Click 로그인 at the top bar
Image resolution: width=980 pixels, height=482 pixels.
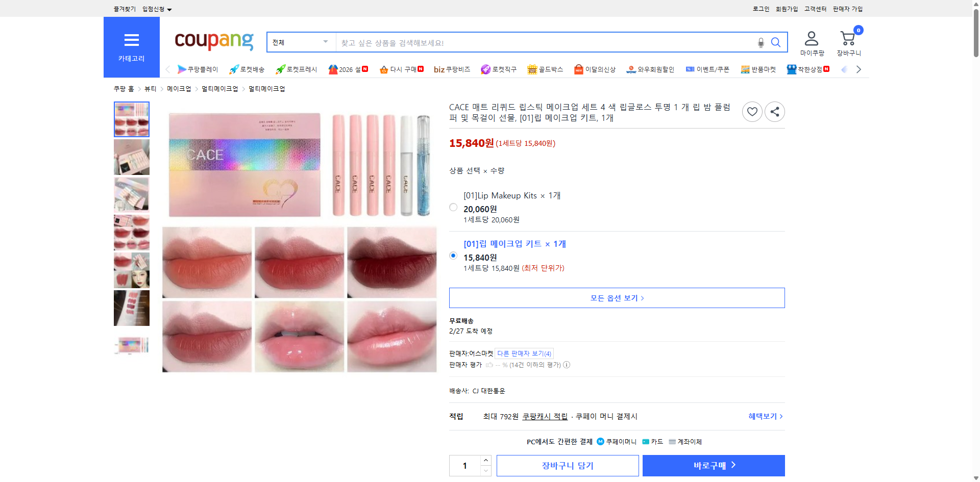[761, 9]
